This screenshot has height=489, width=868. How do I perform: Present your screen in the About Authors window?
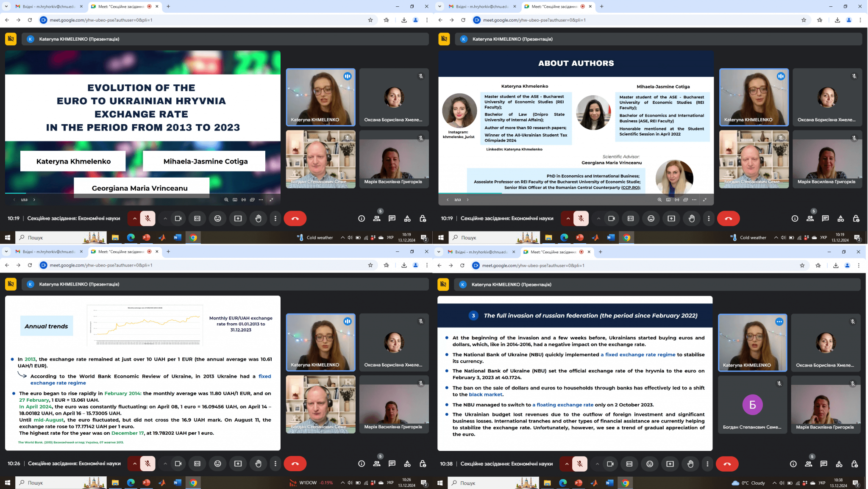pos(671,219)
